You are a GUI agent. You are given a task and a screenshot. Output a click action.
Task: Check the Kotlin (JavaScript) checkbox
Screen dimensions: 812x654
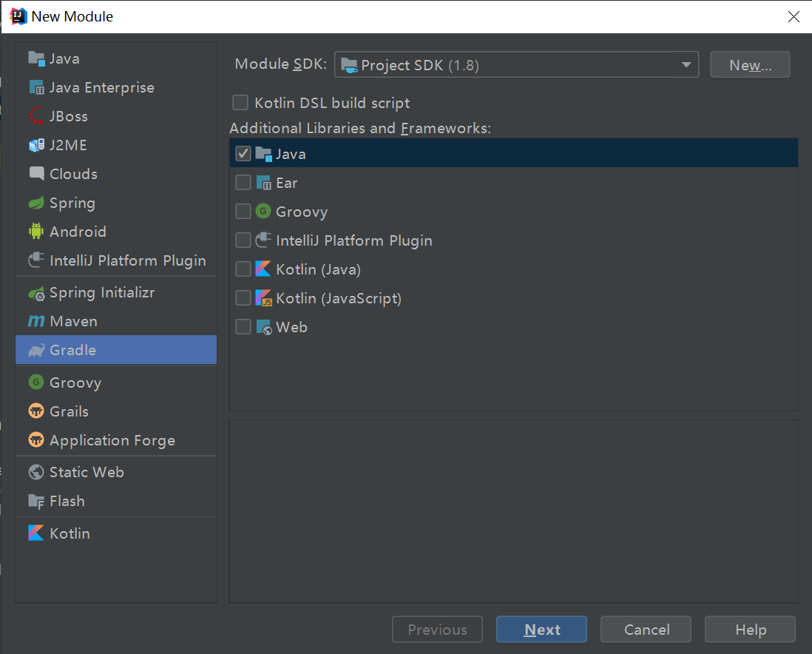(x=243, y=298)
